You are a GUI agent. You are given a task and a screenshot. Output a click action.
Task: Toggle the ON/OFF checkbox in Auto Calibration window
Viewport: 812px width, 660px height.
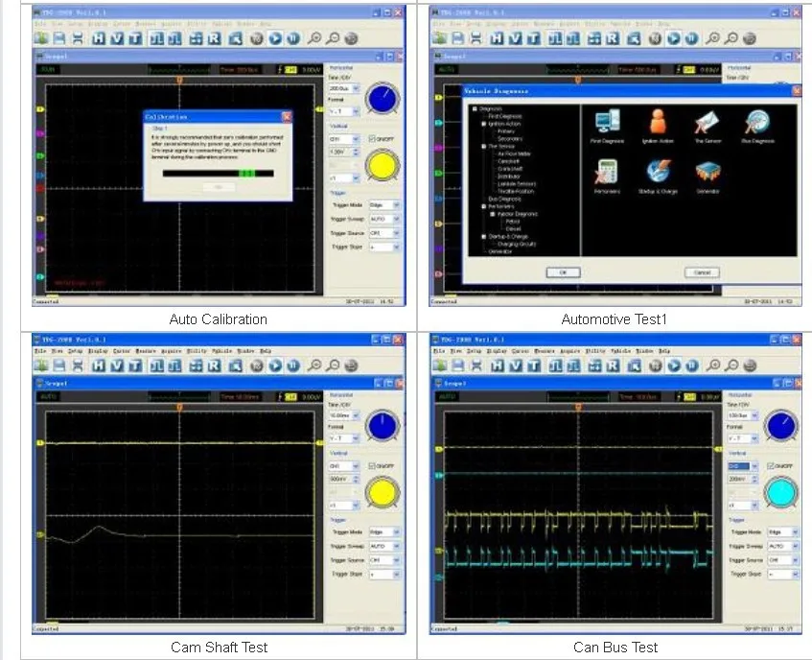372,138
